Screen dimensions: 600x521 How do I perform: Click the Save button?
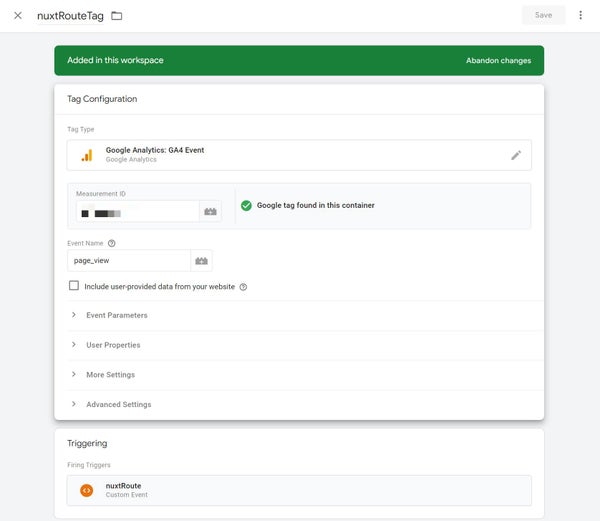coord(543,15)
